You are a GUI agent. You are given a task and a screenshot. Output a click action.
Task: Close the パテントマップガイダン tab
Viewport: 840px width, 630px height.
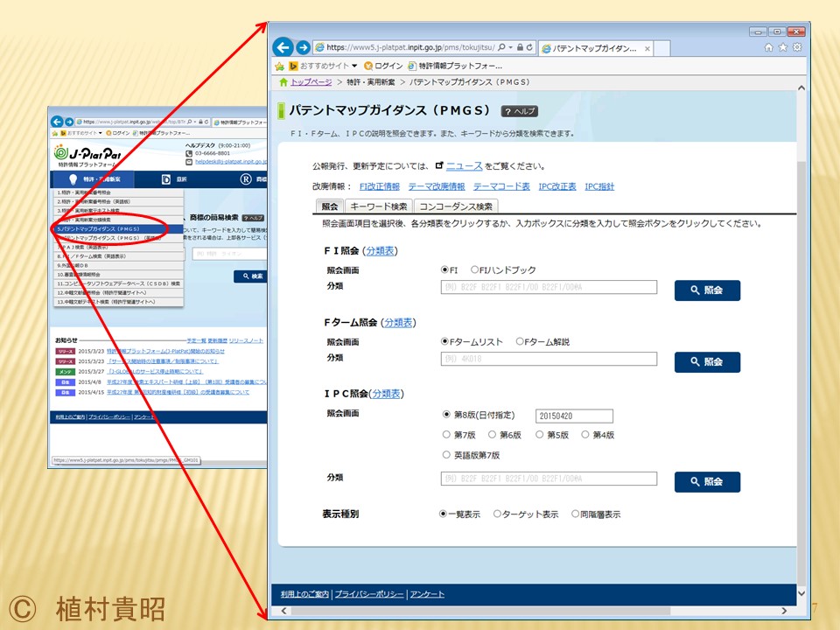click(x=647, y=49)
